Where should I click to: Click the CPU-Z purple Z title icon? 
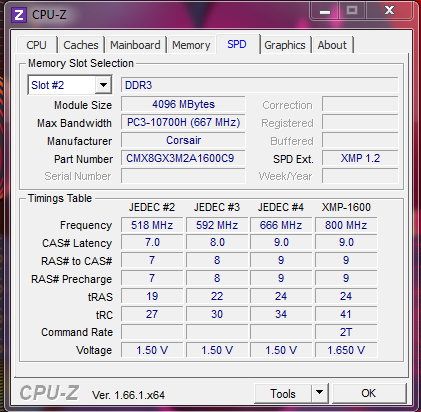tap(19, 15)
